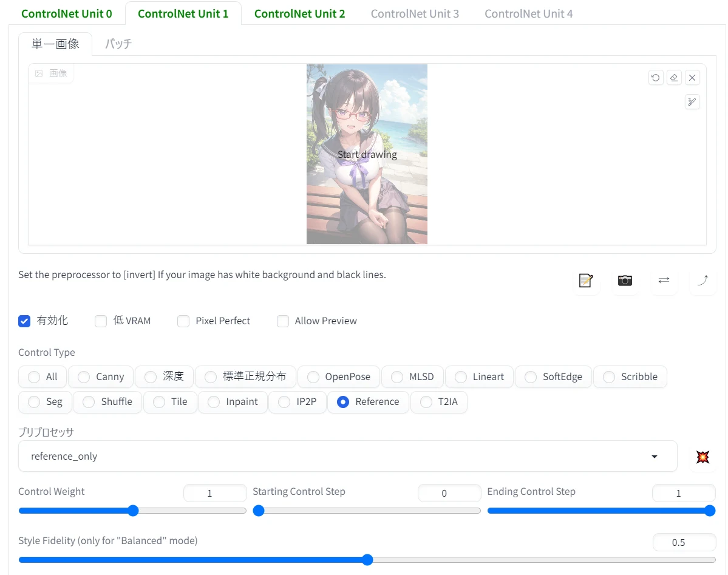Click the preprocessor dropdown arrow
728x575 pixels.
pos(654,457)
